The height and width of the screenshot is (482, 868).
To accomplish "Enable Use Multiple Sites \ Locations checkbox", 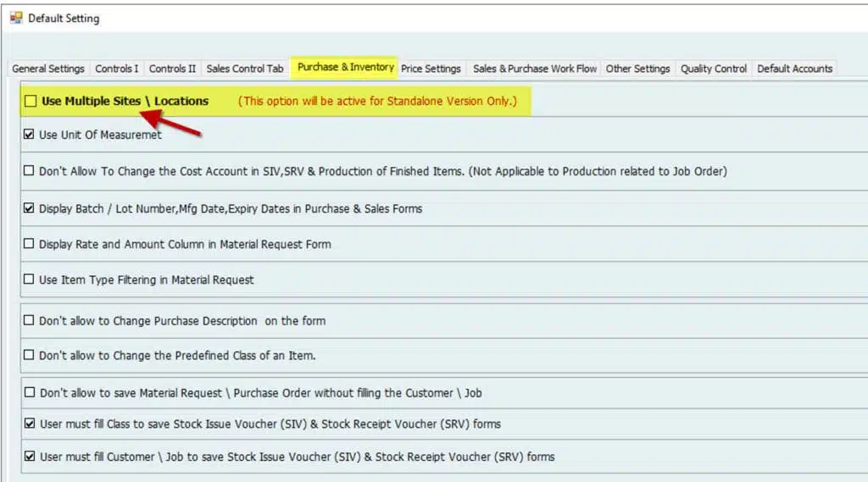I will coord(31,102).
